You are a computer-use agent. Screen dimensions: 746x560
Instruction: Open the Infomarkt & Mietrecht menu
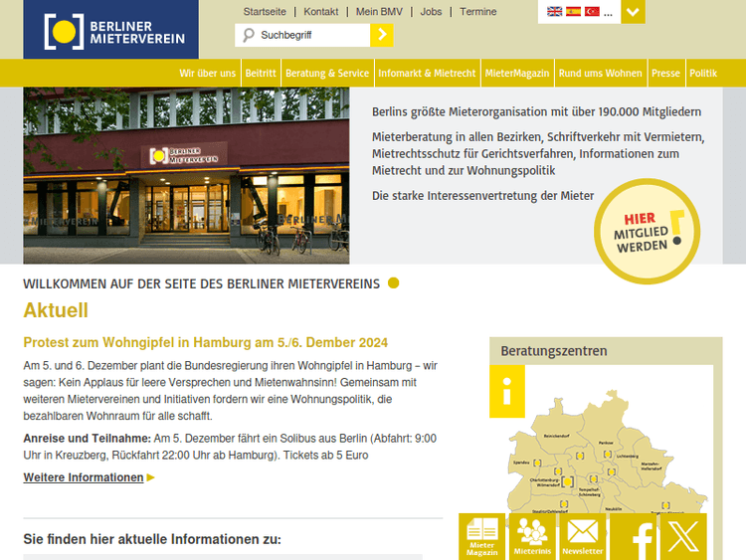(427, 74)
